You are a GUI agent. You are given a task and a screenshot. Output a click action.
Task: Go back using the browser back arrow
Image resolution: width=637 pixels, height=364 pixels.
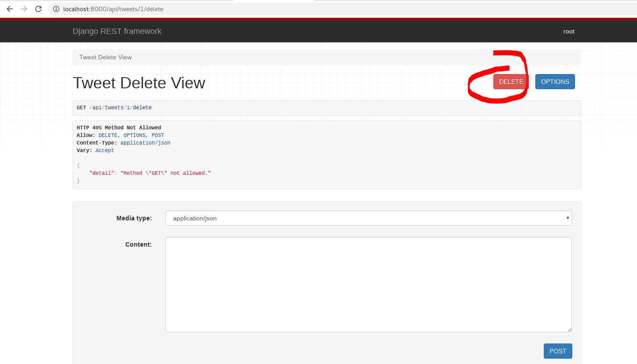point(10,9)
